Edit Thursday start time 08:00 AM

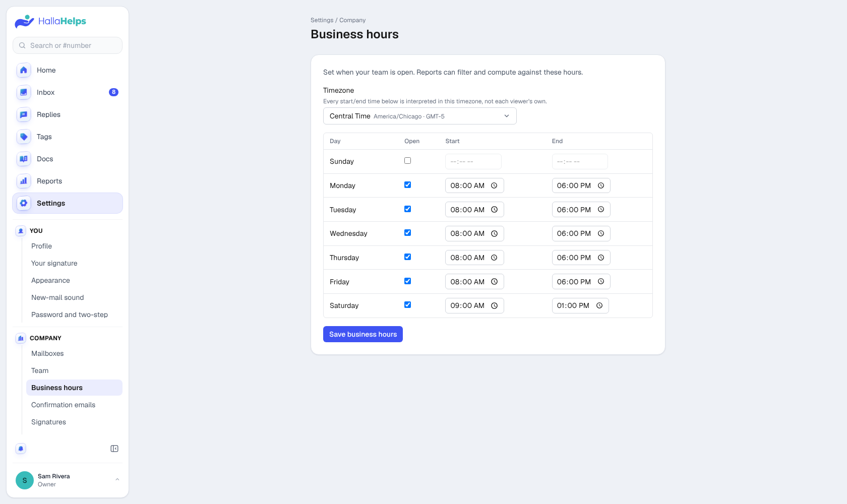click(x=474, y=258)
